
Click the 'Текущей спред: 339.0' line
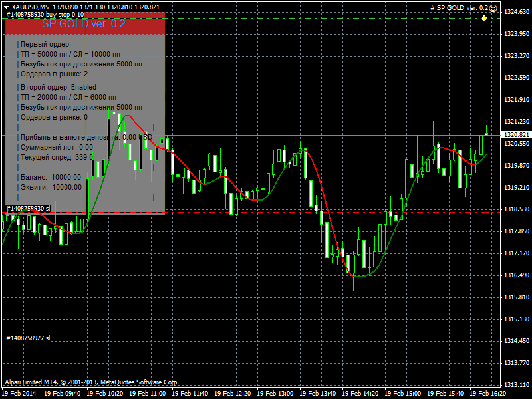pyautogui.click(x=57, y=157)
